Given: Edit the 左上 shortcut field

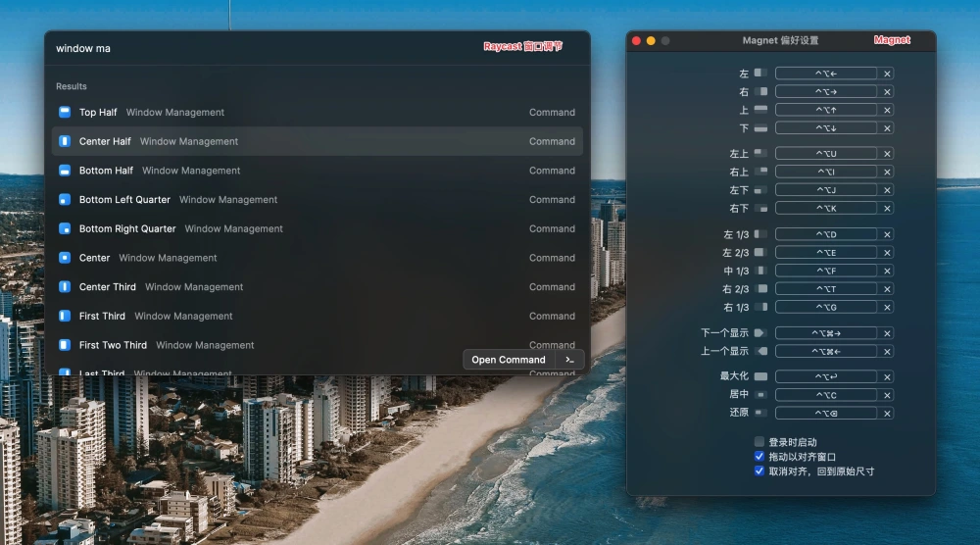Looking at the screenshot, I should (x=825, y=153).
